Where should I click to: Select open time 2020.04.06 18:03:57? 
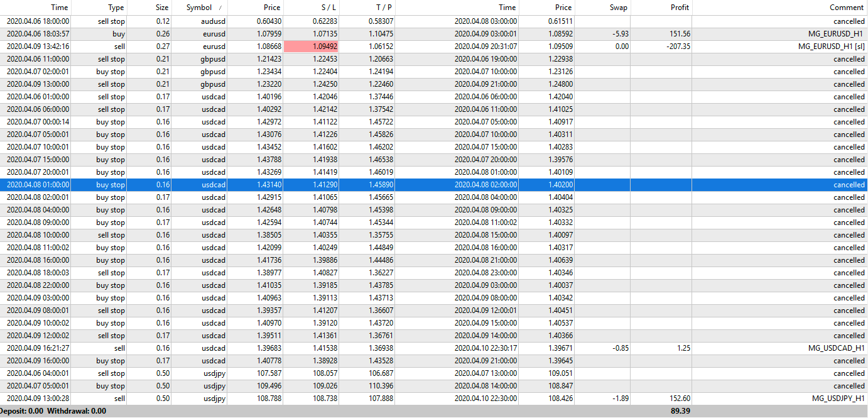click(x=38, y=34)
